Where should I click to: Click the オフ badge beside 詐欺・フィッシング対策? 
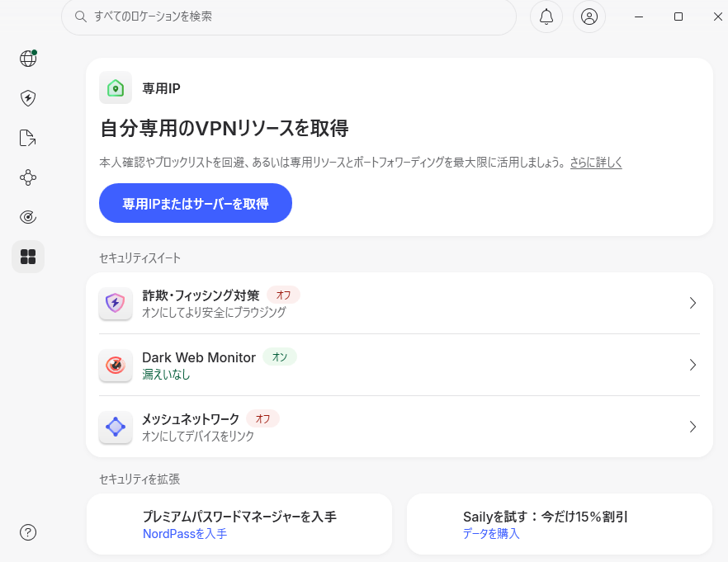click(283, 295)
